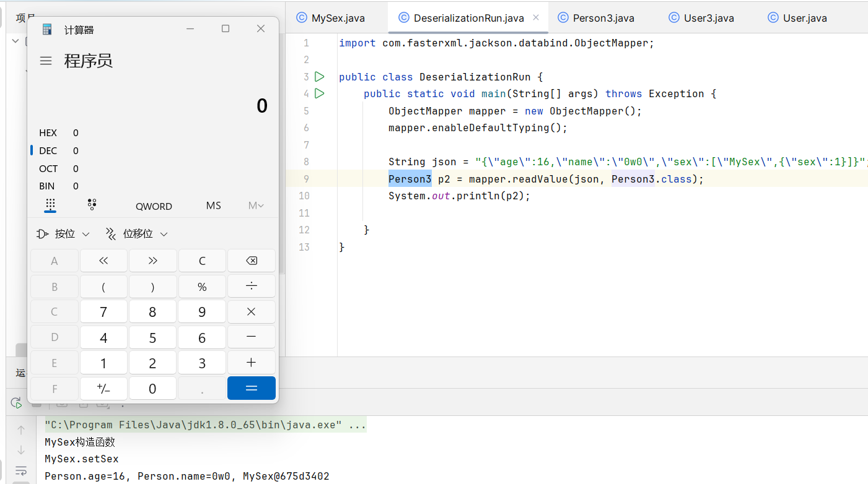Viewport: 868px width, 484px height.
Task: Click calculator digit 0 key
Action: click(152, 388)
